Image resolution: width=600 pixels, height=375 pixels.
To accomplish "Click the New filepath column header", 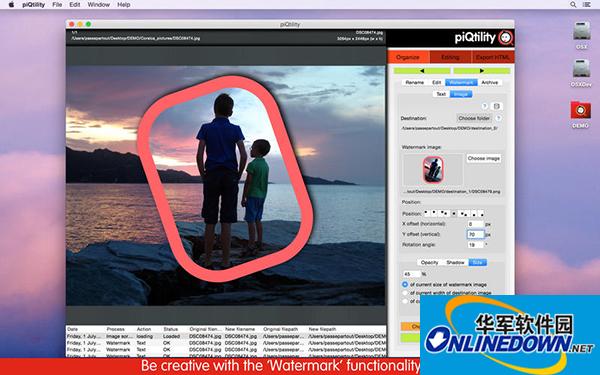I will point(322,329).
